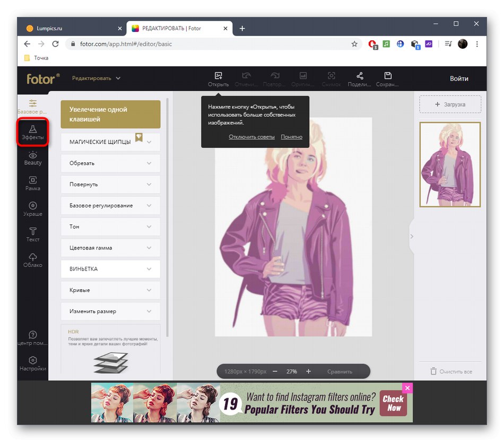Close the Instagram filters ad banner
This screenshot has width=504, height=442.
click(407, 388)
